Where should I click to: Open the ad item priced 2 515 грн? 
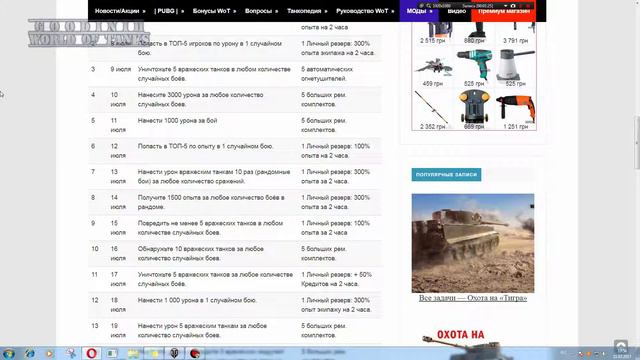[433, 33]
